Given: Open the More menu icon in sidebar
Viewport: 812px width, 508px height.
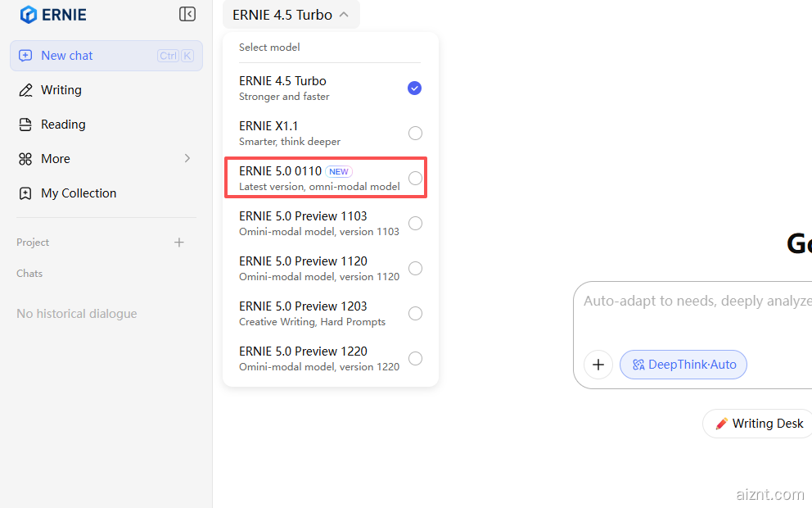Looking at the screenshot, I should (x=25, y=159).
